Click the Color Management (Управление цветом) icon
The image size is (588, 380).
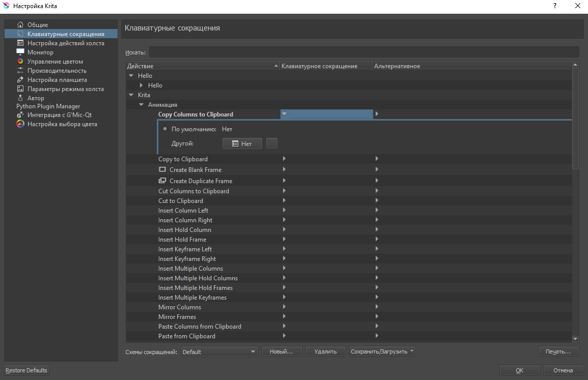(20, 62)
